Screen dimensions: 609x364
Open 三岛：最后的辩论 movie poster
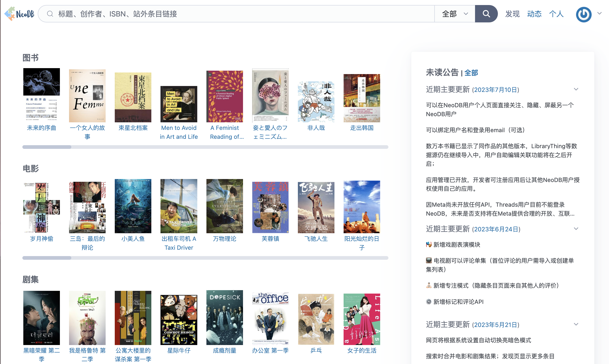(x=87, y=207)
